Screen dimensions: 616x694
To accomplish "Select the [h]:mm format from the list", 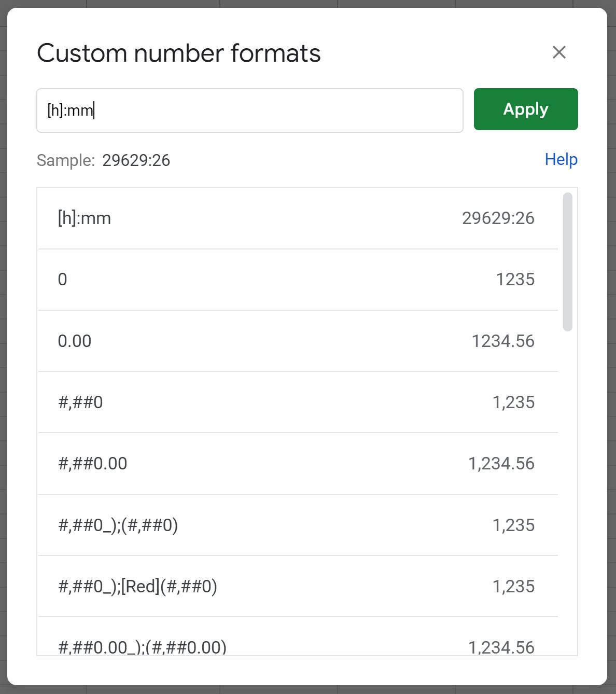I will pyautogui.click(x=298, y=218).
